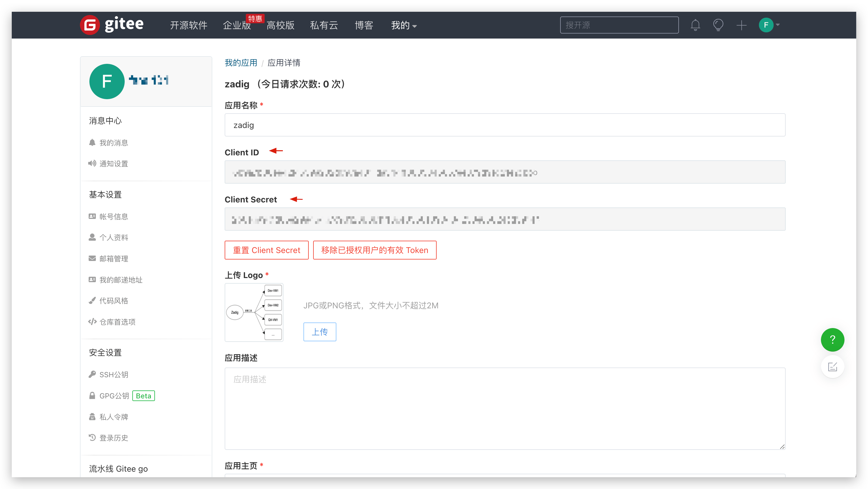This screenshot has width=868, height=489.
Task: Click the speaker icon for 通知设置
Action: click(92, 164)
